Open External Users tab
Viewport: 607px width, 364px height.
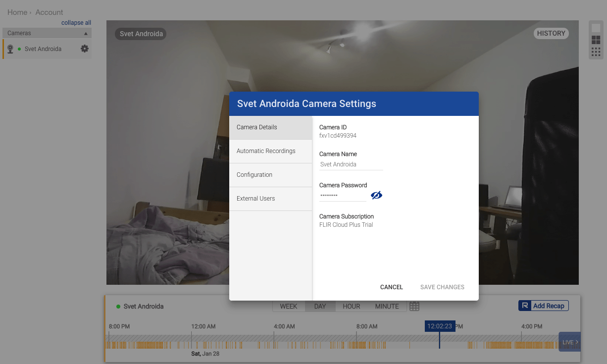click(271, 199)
